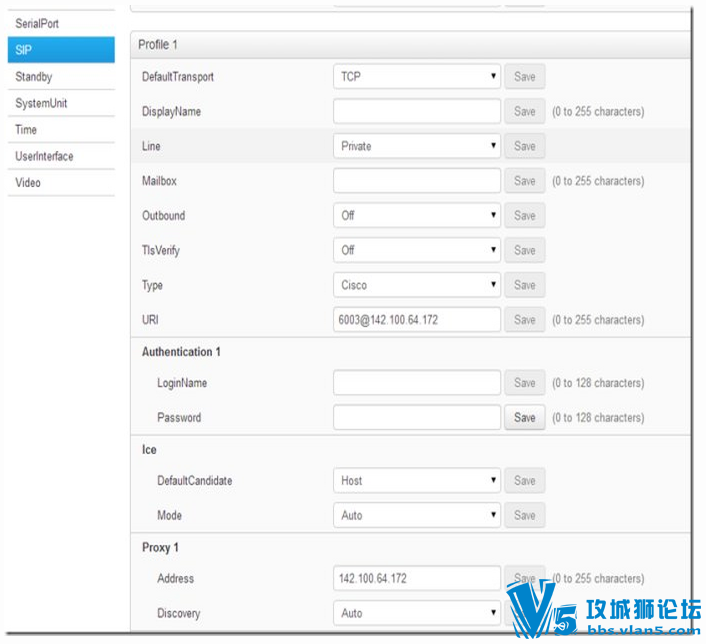Click the TlsVerify label
Image resolution: width=706 pixels, height=644 pixels.
coord(161,250)
